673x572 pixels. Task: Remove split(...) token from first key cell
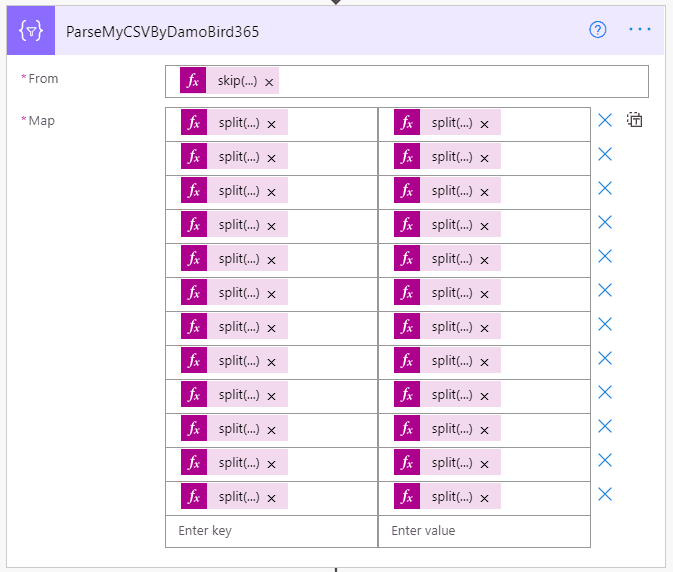pos(271,124)
